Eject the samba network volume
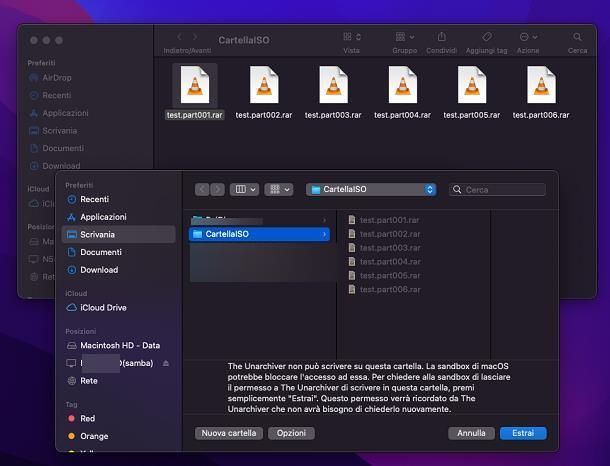610x466 pixels. (x=166, y=362)
